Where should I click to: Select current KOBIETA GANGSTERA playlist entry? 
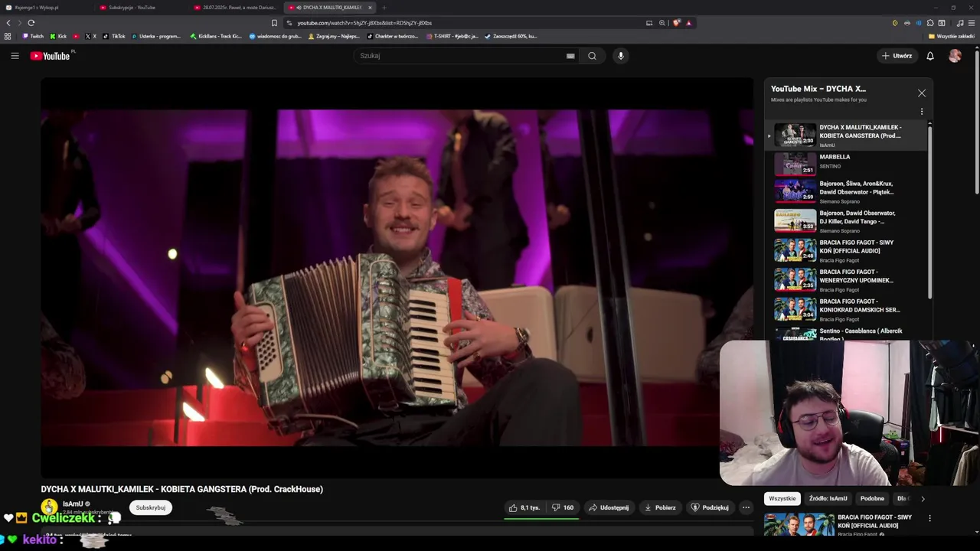846,135
